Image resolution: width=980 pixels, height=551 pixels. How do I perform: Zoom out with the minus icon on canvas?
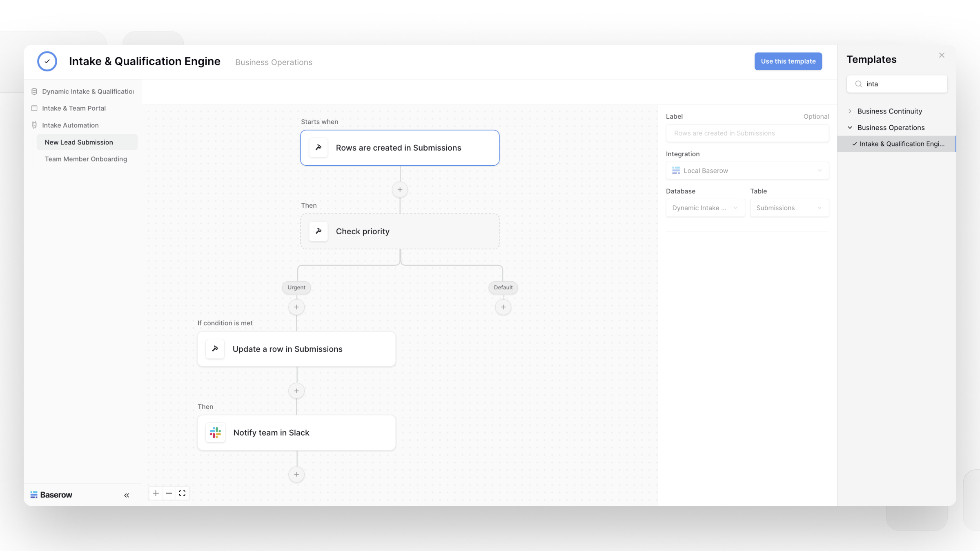tap(169, 493)
